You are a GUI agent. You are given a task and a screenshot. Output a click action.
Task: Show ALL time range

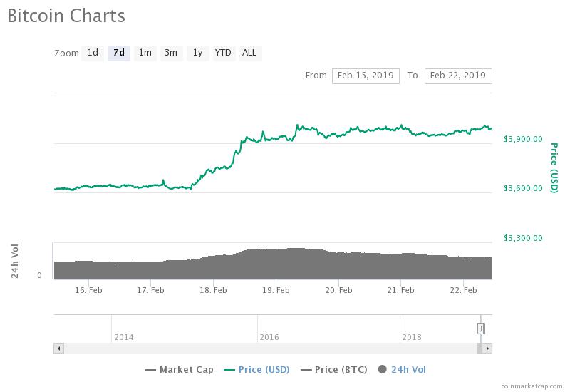pos(250,53)
